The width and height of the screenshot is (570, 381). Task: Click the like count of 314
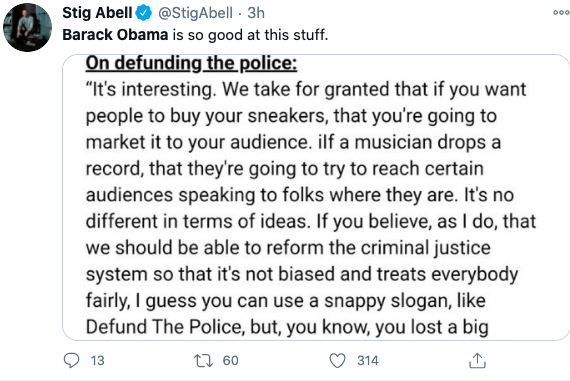pyautogui.click(x=368, y=361)
